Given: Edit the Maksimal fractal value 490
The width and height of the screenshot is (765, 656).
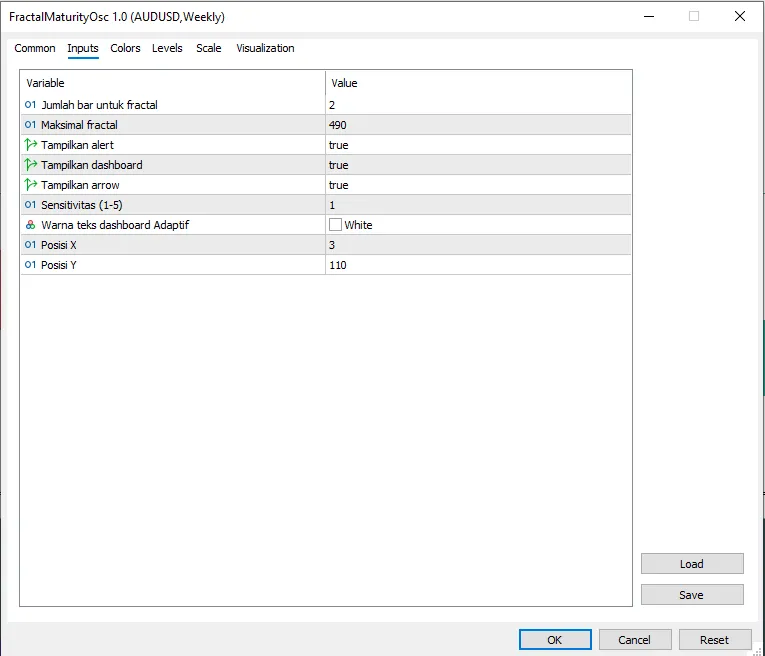Looking at the screenshot, I should [338, 125].
